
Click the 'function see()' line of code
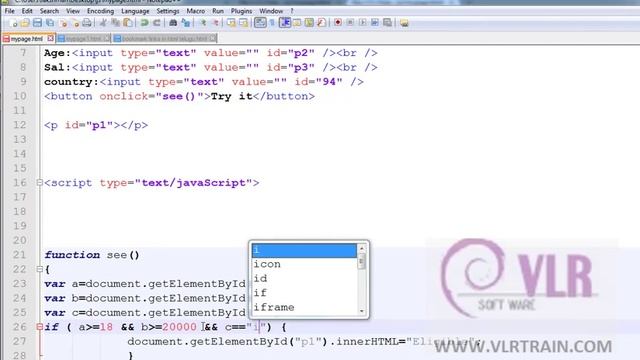[x=92, y=255]
